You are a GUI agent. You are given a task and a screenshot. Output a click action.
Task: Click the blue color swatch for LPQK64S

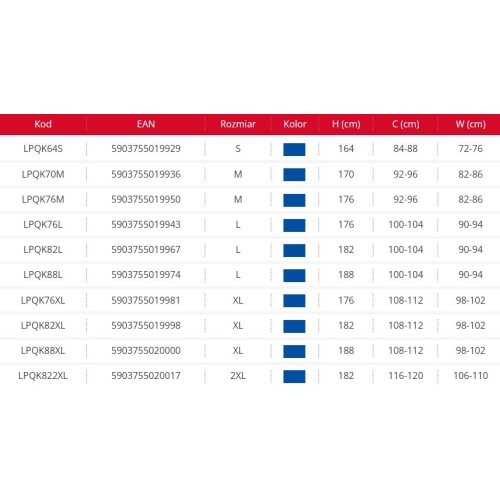(x=294, y=149)
